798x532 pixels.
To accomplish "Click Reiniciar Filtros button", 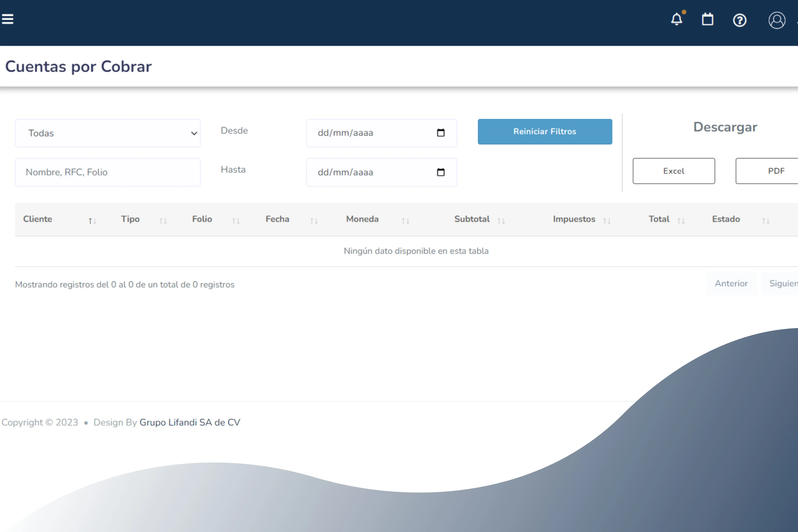I will pyautogui.click(x=545, y=132).
